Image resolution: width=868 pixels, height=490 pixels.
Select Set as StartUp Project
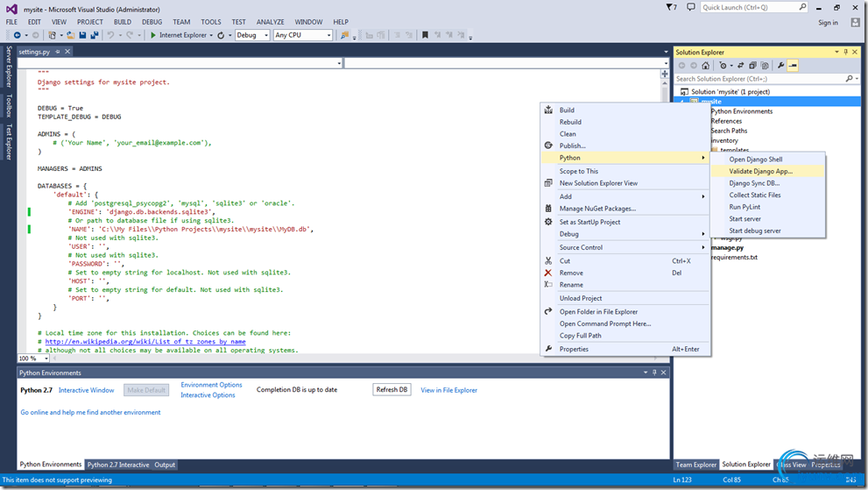626,222
